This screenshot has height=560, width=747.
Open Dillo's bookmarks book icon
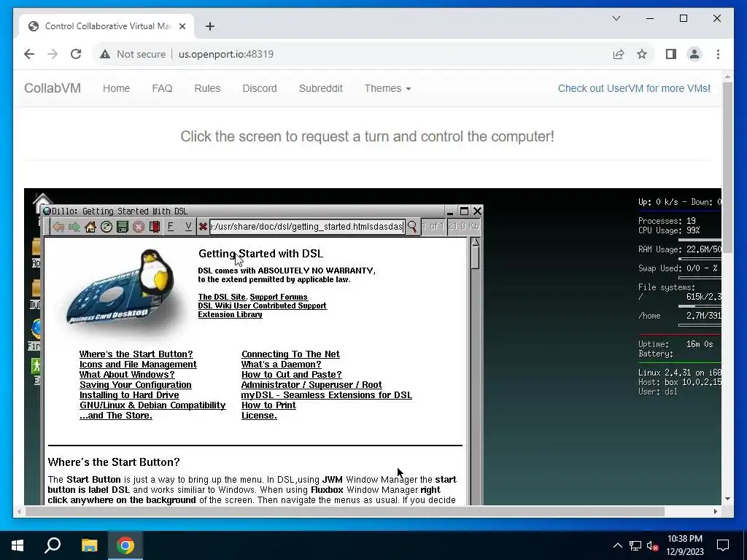click(155, 227)
